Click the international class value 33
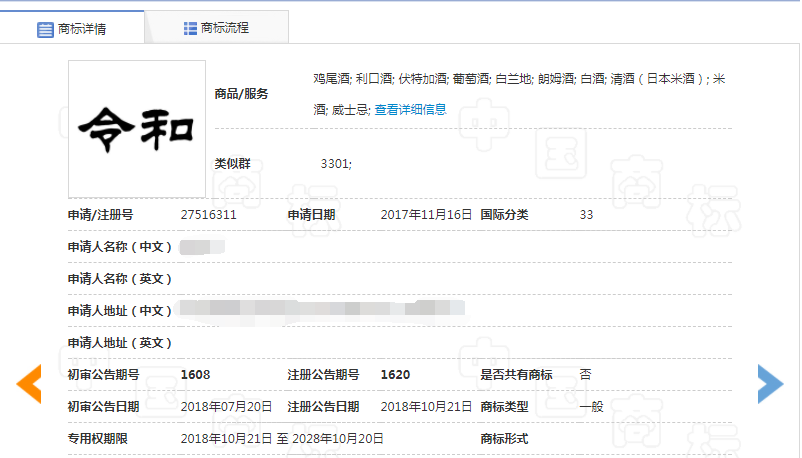 coord(586,214)
